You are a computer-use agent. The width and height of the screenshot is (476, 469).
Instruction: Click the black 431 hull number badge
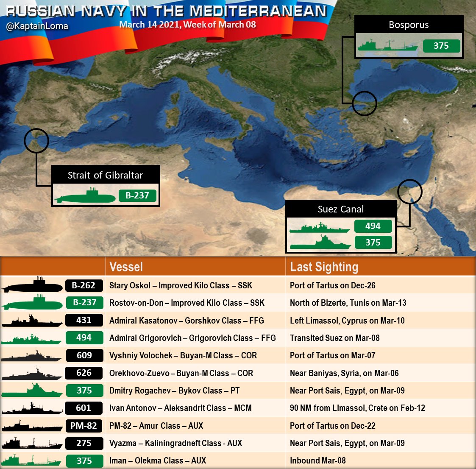point(84,320)
